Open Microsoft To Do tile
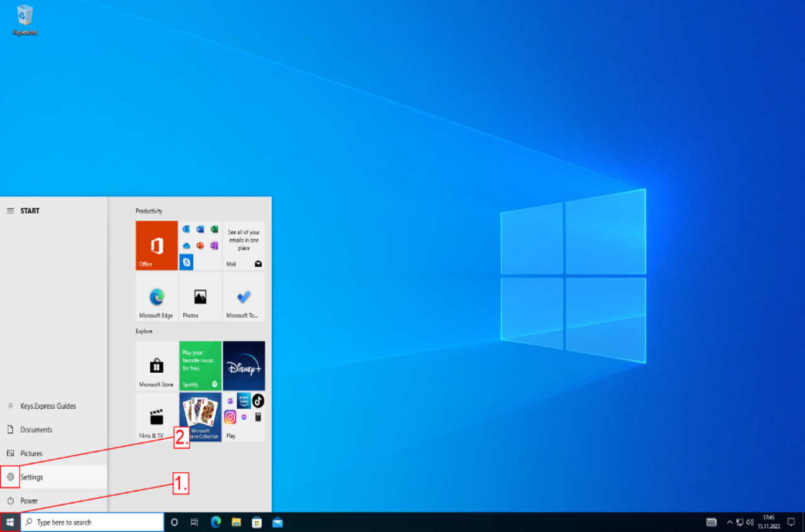This screenshot has height=532, width=805. pos(243,297)
